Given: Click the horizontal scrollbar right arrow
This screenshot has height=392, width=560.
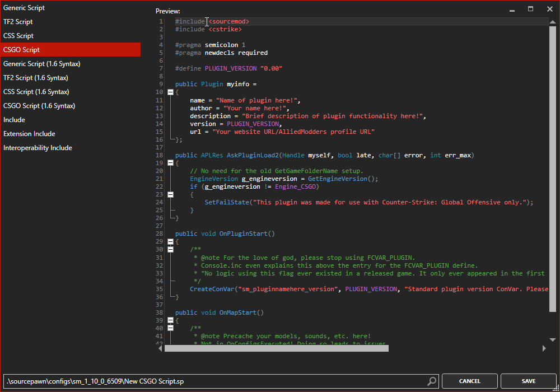Looking at the screenshot, I should 544,348.
